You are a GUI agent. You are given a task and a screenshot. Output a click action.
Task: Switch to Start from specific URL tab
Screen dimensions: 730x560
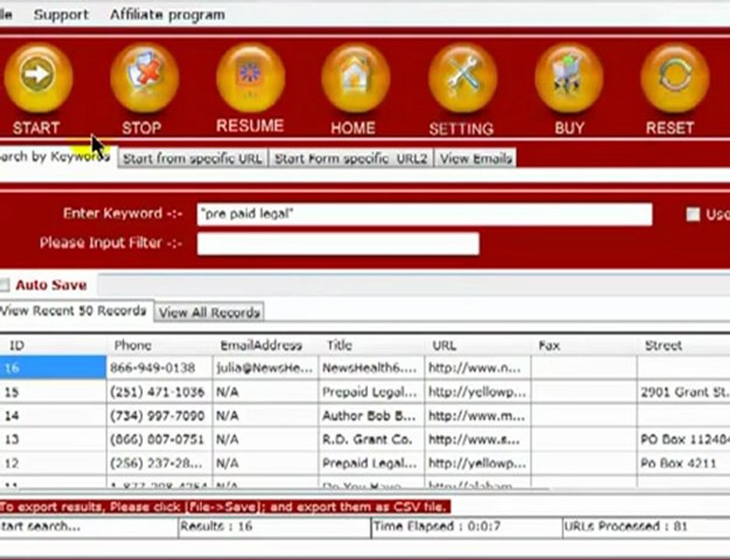tap(192, 159)
